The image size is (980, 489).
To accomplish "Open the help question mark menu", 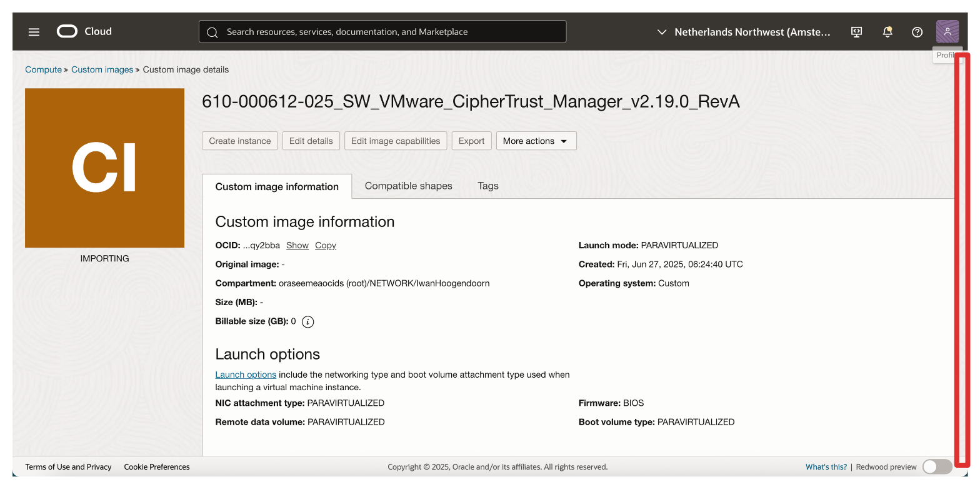I will tap(917, 32).
